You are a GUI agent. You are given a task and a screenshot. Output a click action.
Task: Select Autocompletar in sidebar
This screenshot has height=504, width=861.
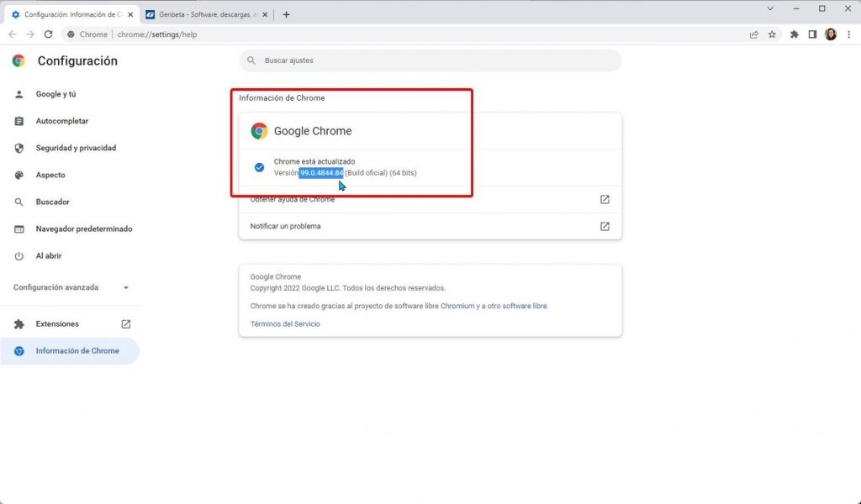(x=61, y=121)
